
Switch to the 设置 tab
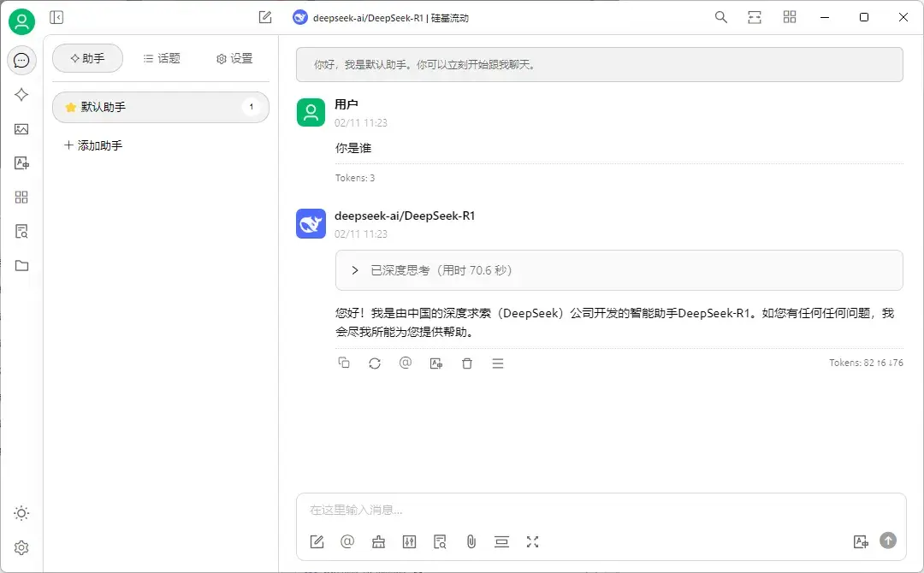[234, 58]
